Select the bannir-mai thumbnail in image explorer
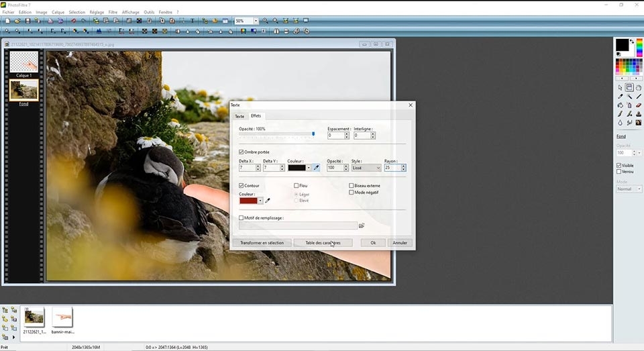644x351 pixels. (x=62, y=317)
